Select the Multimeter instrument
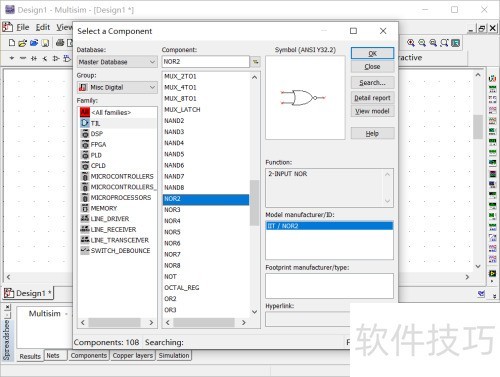 (492, 79)
